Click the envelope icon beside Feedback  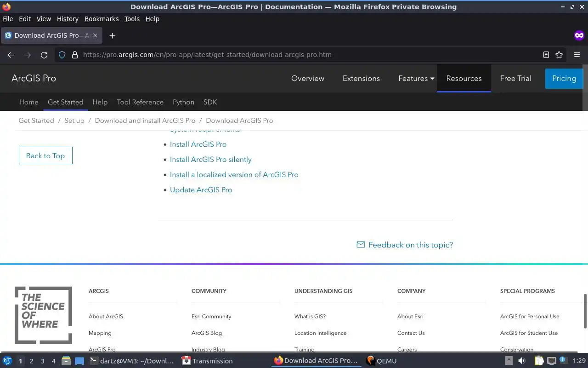pos(361,245)
